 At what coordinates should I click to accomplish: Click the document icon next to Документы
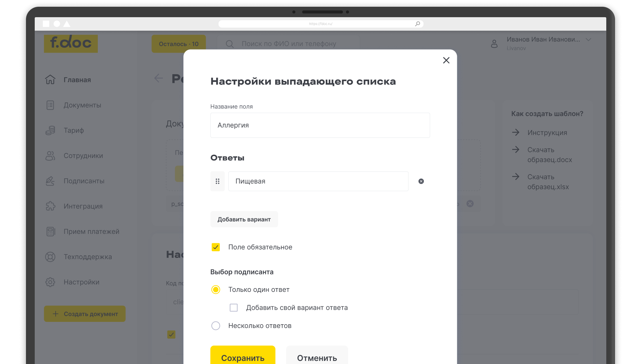click(50, 105)
